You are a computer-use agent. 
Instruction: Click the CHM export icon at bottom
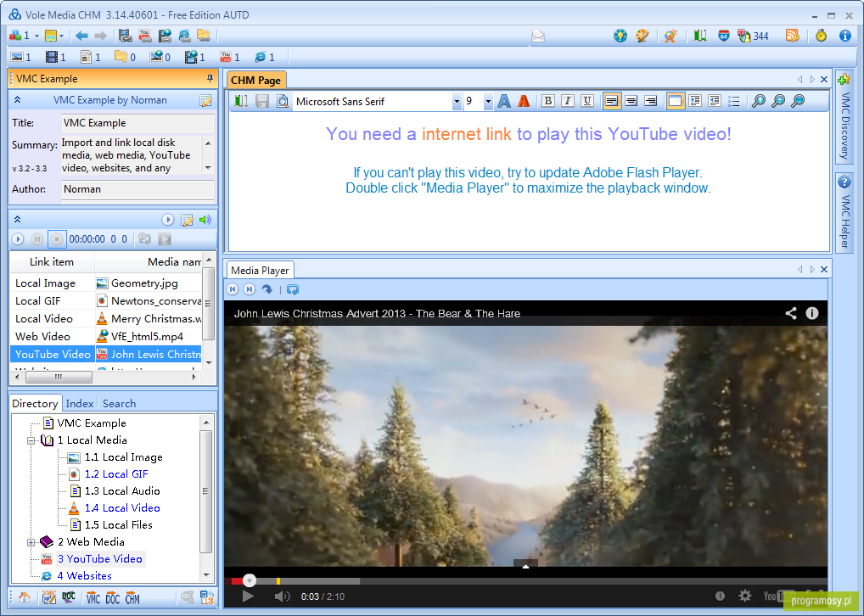pyautogui.click(x=132, y=598)
